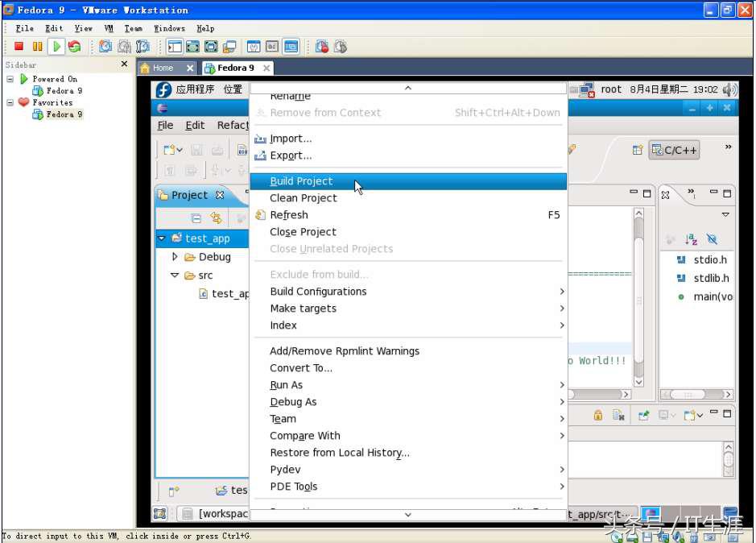The image size is (756, 543).
Task: Click the red VMware power off button
Action: click(x=19, y=47)
